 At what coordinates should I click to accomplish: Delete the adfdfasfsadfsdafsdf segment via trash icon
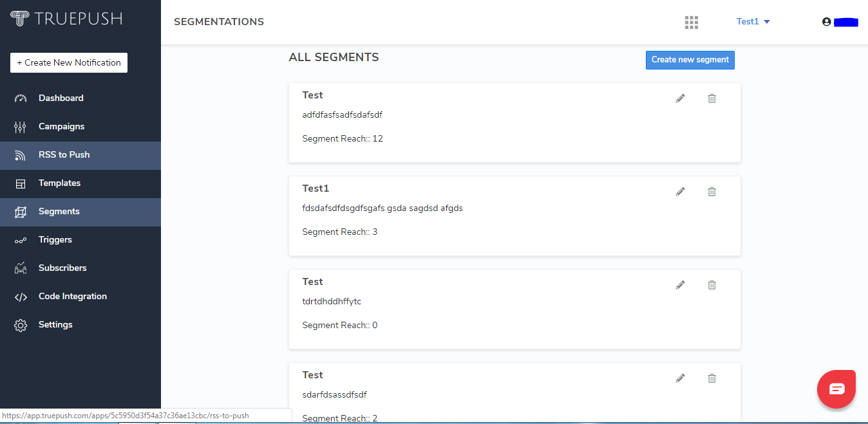712,98
